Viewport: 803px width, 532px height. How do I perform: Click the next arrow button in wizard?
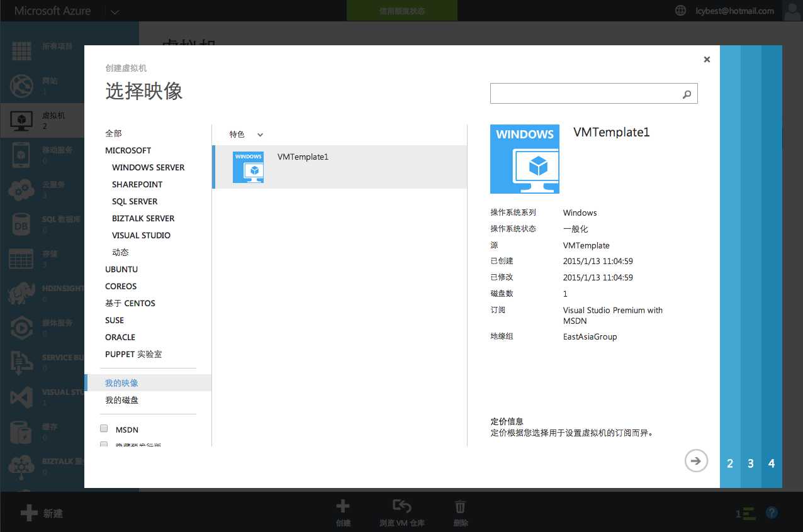(696, 461)
